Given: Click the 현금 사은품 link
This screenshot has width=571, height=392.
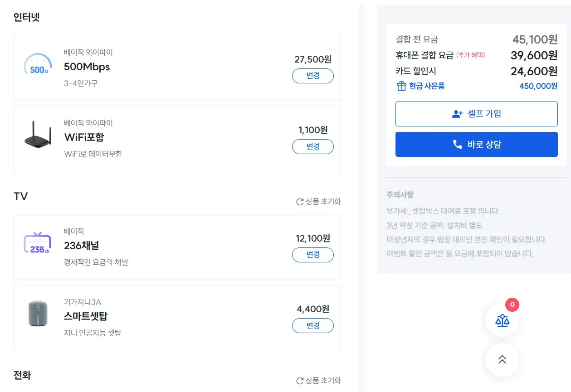Looking at the screenshot, I should (426, 86).
